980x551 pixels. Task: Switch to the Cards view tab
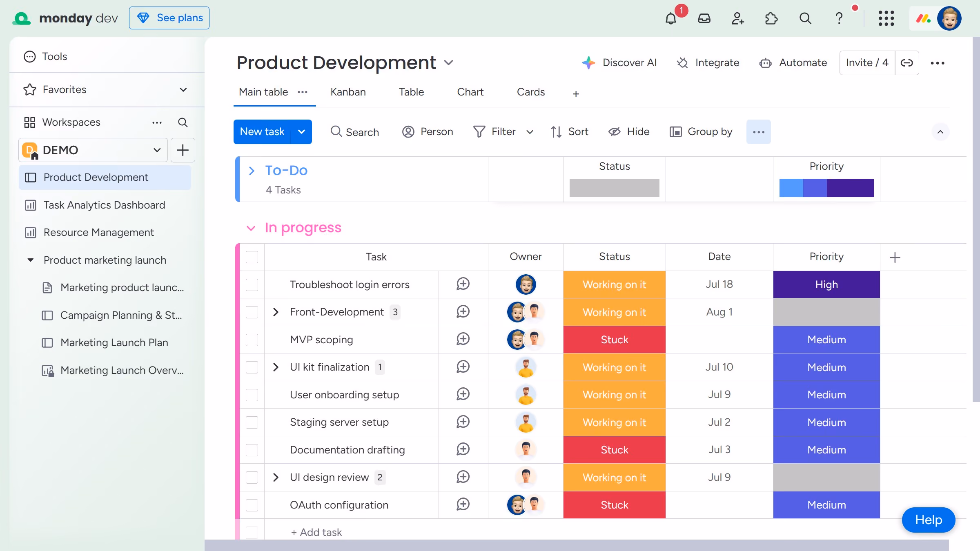coord(530,92)
